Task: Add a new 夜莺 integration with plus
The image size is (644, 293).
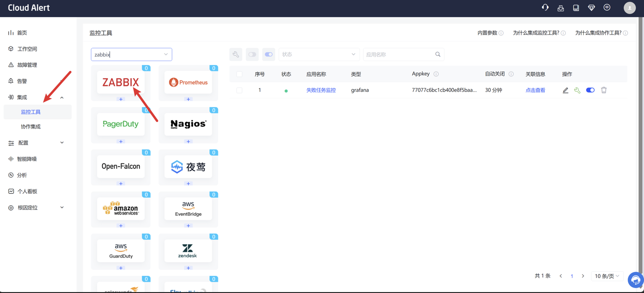Action: [188, 184]
